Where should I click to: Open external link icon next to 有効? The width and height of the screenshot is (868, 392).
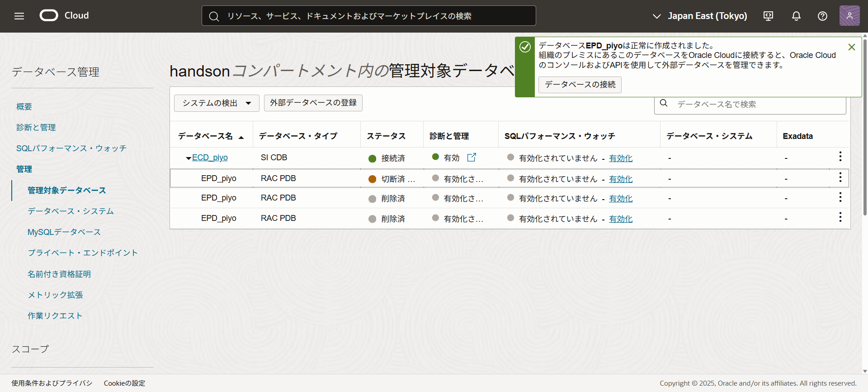pos(472,157)
